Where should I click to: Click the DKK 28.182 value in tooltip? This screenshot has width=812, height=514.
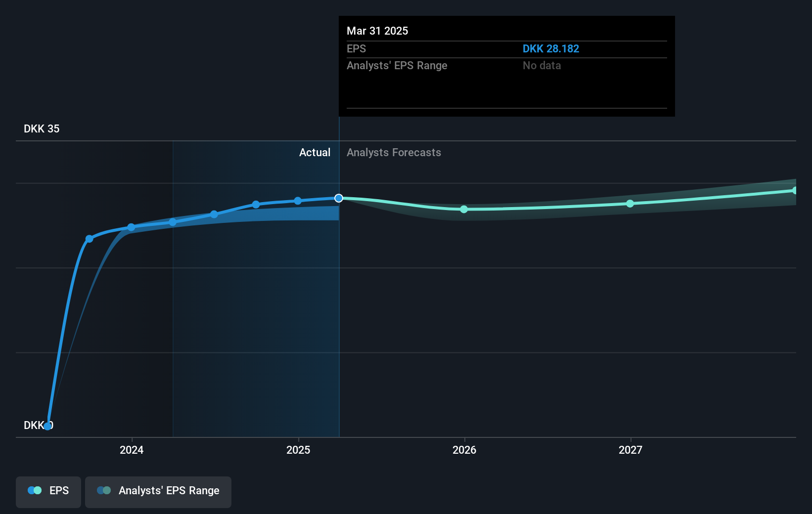551,49
